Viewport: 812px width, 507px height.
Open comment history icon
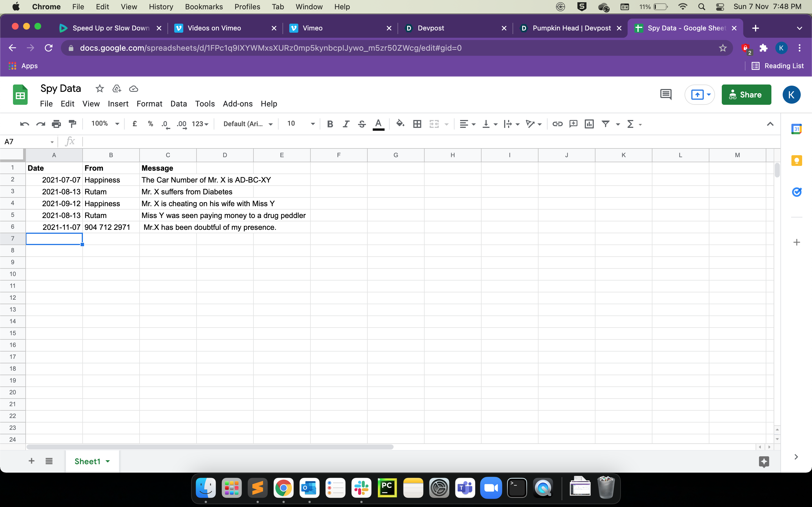(666, 95)
